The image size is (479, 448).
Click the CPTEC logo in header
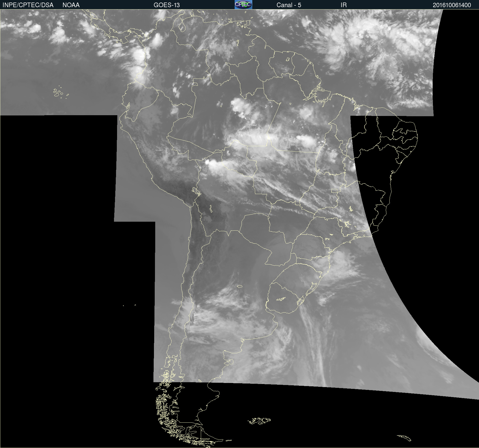[243, 5]
